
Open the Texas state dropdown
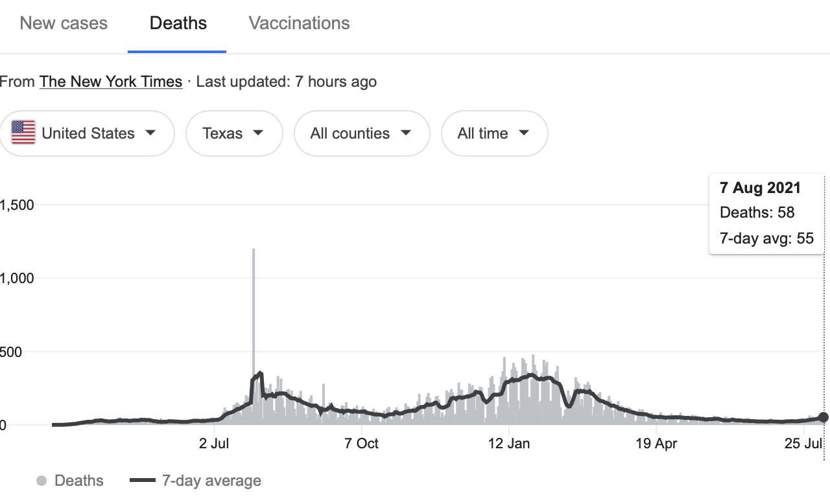click(x=233, y=133)
